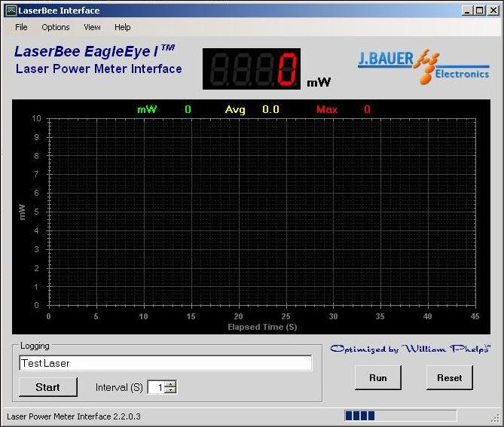Viewport: 504px width, 427px height.
Task: Open the Options menu
Action: click(x=56, y=27)
